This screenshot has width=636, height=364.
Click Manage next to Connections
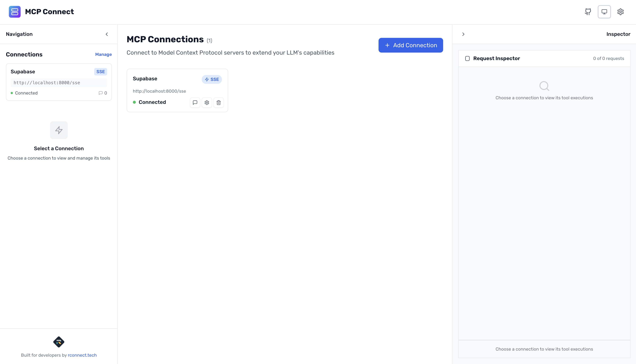103,54
